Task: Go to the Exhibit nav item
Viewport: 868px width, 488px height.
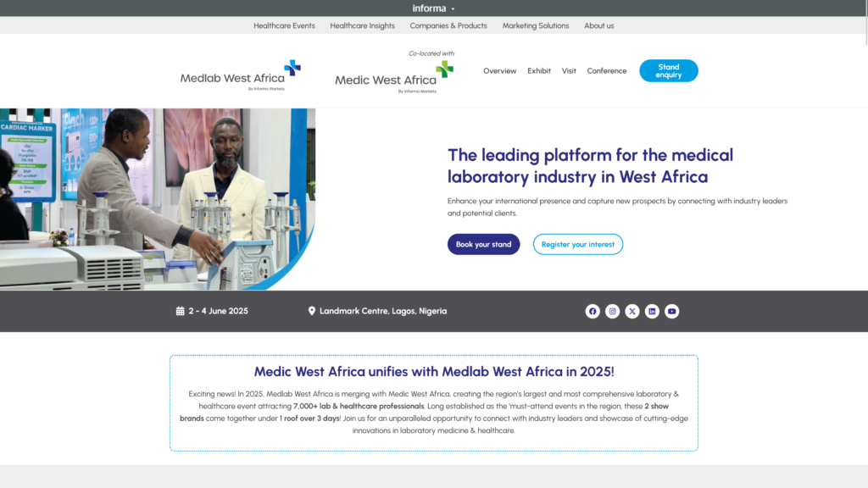Action: click(538, 71)
